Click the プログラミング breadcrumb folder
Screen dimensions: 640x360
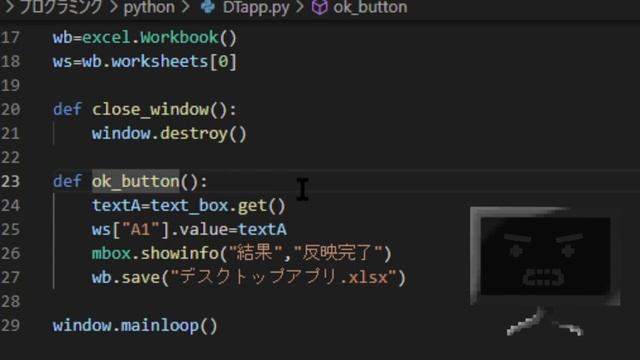[x=60, y=7]
